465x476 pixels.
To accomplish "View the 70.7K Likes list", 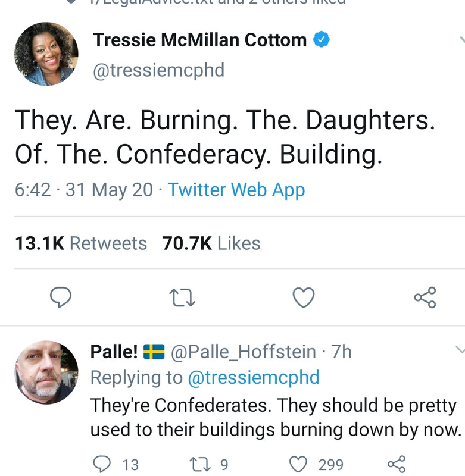I will [211, 243].
